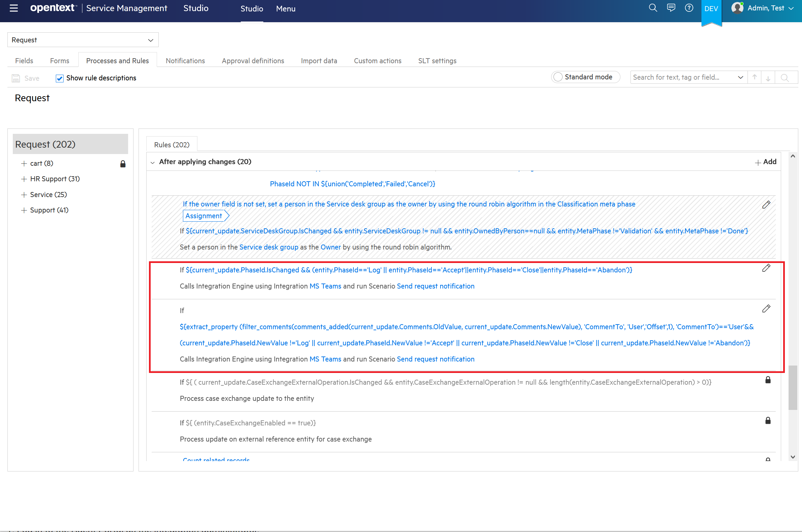Click the up arrow next to the rule search
This screenshot has width=802, height=532.
point(754,77)
